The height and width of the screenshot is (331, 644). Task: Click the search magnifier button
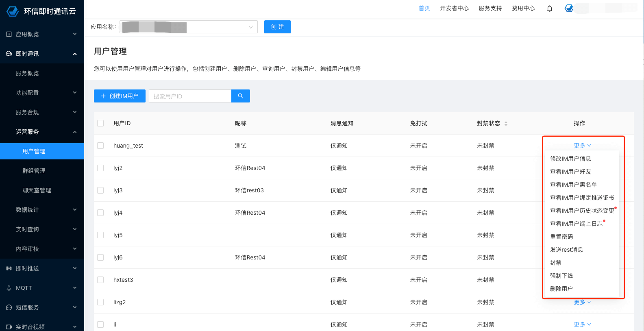[241, 96]
